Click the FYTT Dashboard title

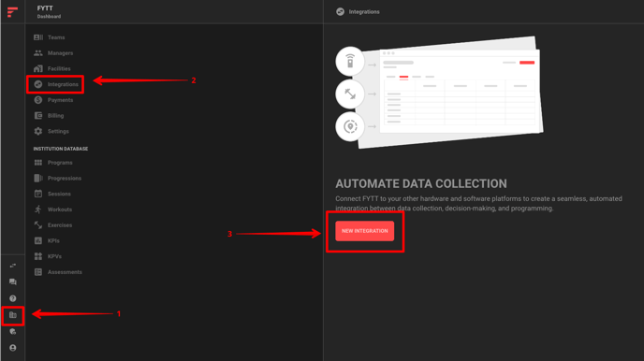pyautogui.click(x=49, y=12)
